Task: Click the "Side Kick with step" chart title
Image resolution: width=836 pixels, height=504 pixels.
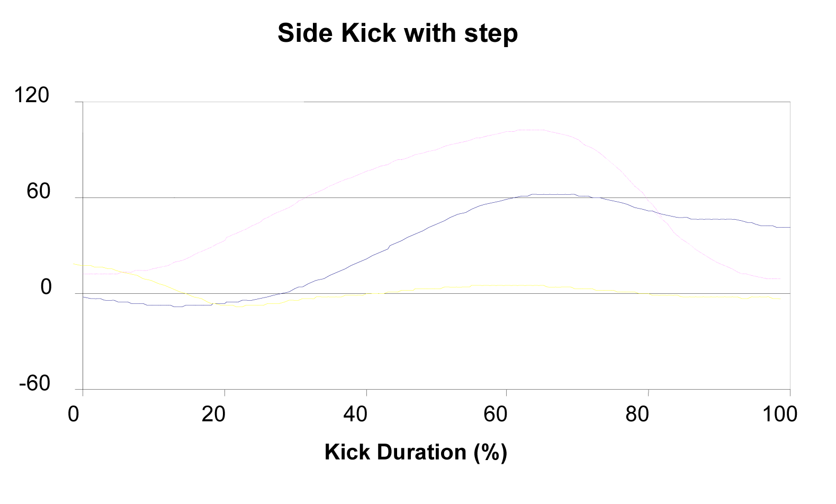Action: click(398, 33)
